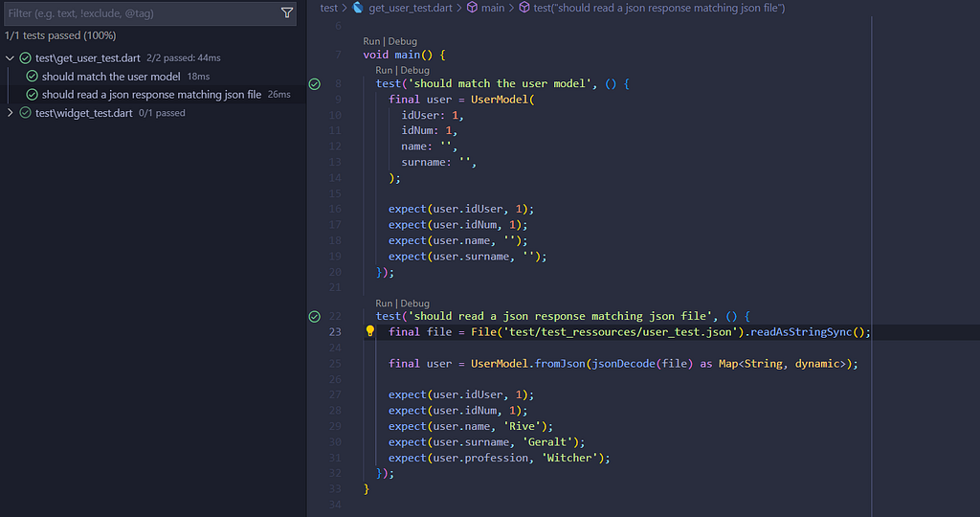Screen dimensions: 980x517
Task: Click cube icon before the test breadcrumb item
Action: [524, 8]
